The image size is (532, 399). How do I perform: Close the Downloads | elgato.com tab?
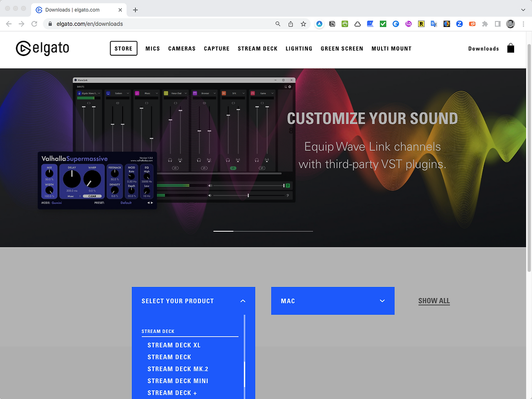(120, 10)
